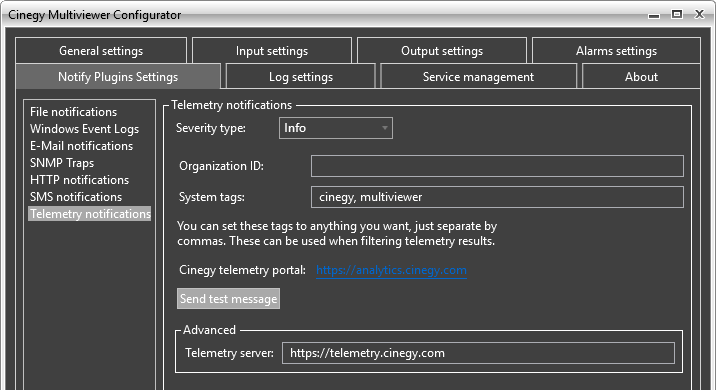The height and width of the screenshot is (390, 716).
Task: Open the Alarms settings tab
Action: 616,51
